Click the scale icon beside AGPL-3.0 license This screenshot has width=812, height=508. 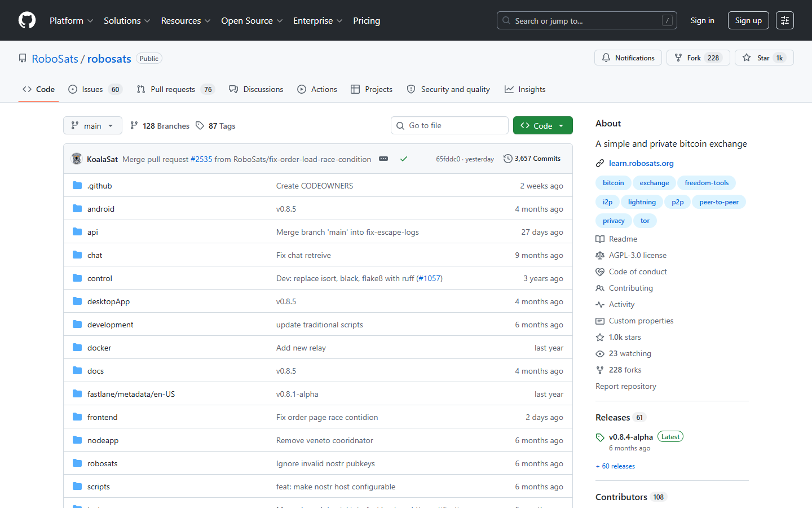tap(600, 256)
